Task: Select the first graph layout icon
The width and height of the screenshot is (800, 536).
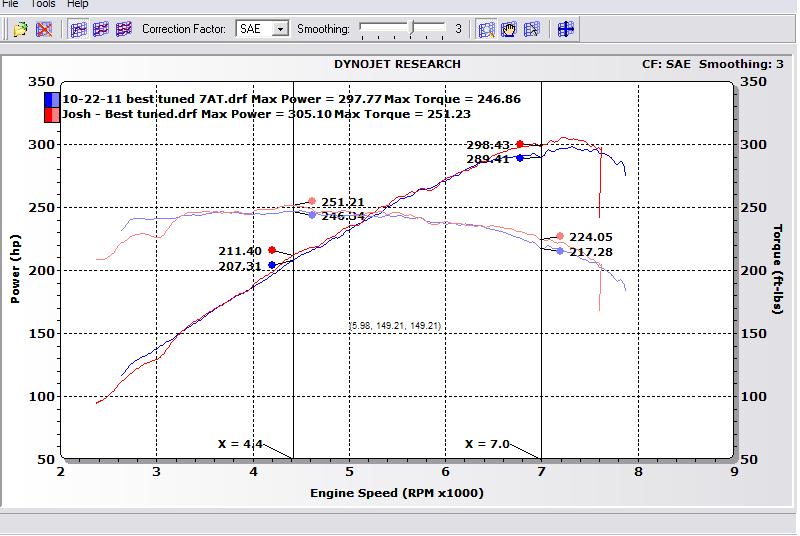Action: [78, 29]
